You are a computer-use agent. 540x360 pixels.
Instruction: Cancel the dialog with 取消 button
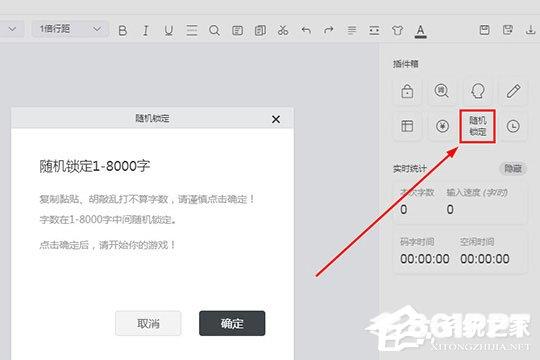(148, 323)
